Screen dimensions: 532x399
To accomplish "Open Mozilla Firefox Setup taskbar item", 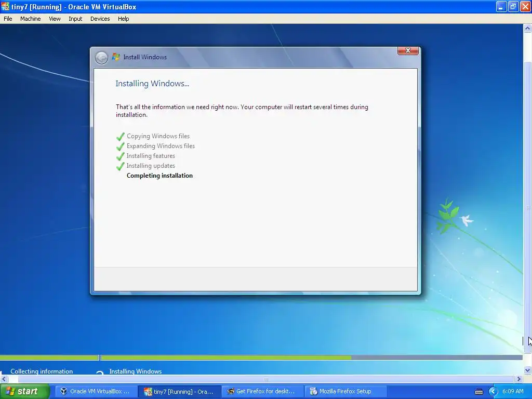I will point(345,391).
